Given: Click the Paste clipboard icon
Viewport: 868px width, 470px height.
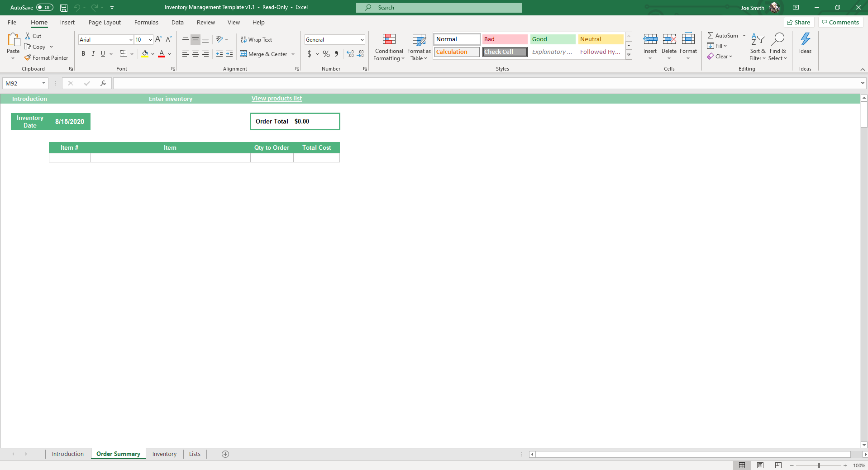Looking at the screenshot, I should [14, 40].
